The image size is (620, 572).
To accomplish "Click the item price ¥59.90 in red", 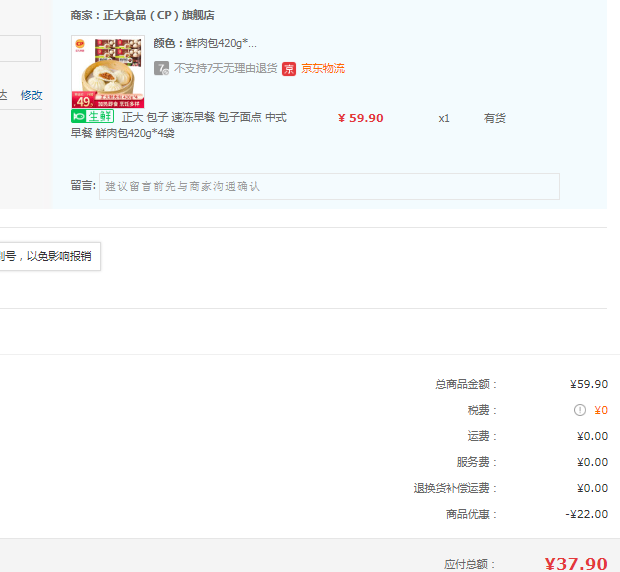I will pyautogui.click(x=361, y=118).
